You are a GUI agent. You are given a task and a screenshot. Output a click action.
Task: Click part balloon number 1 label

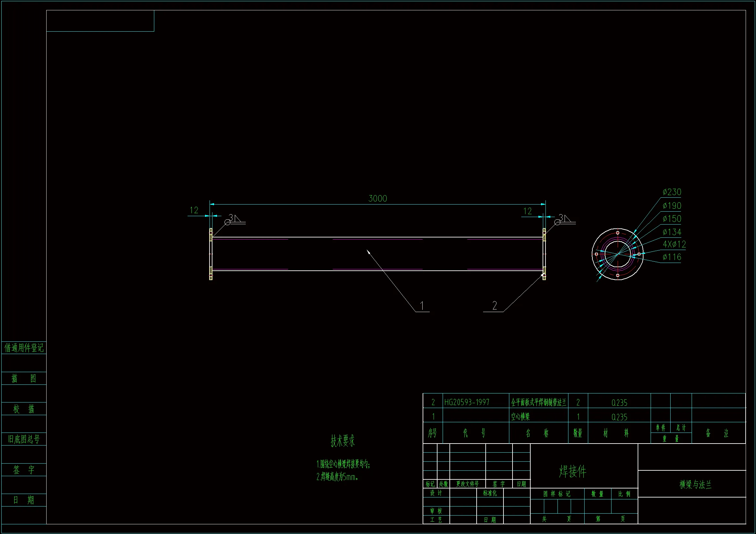click(422, 306)
